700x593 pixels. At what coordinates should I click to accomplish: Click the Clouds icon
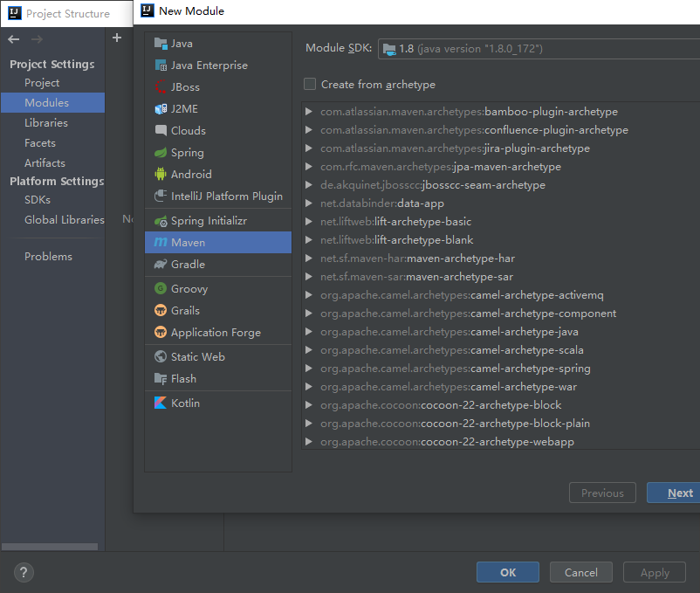click(x=161, y=130)
